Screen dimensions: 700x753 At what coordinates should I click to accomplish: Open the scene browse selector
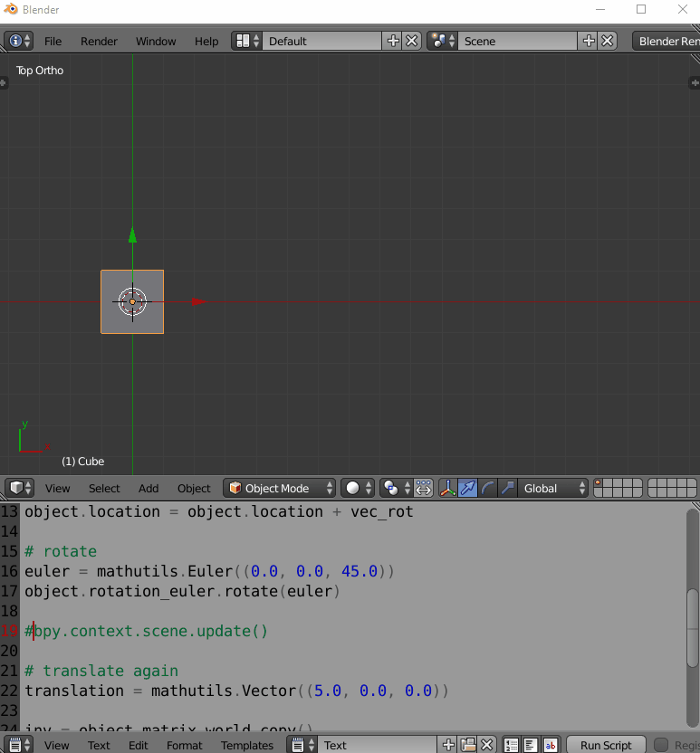coord(443,41)
